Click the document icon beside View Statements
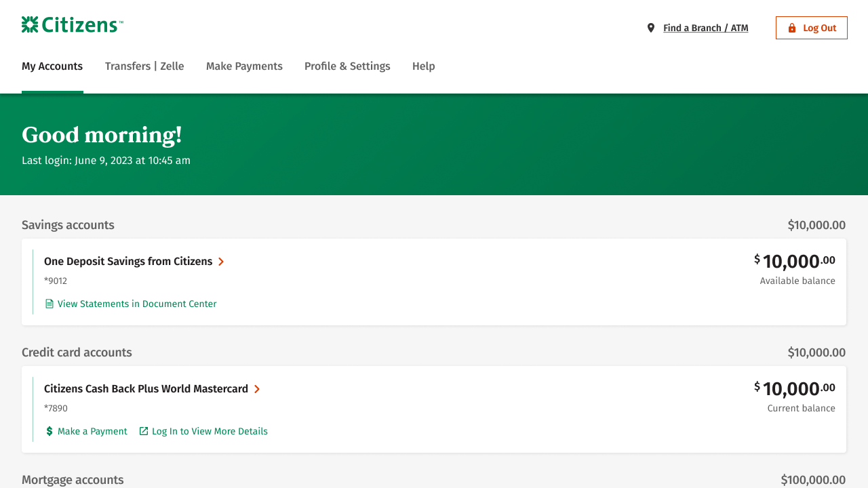Viewport: 868px width, 488px height. coord(49,304)
